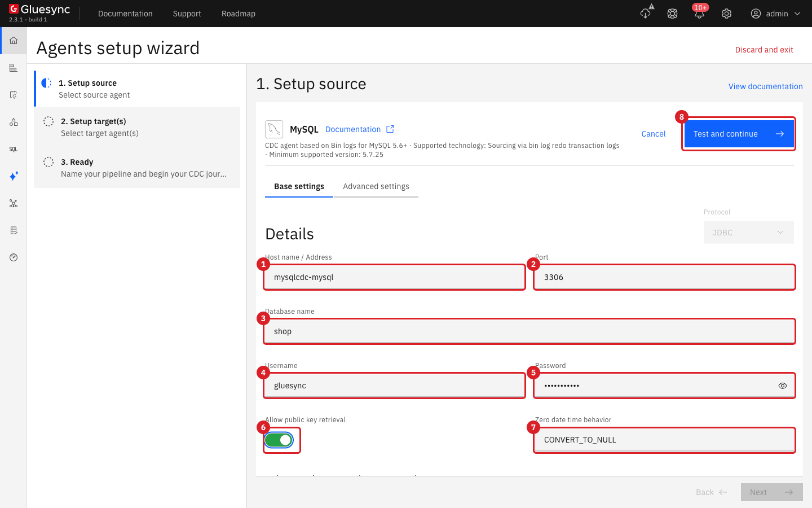This screenshot has width=812, height=508.
Task: Open the View documentation link
Action: pos(765,86)
